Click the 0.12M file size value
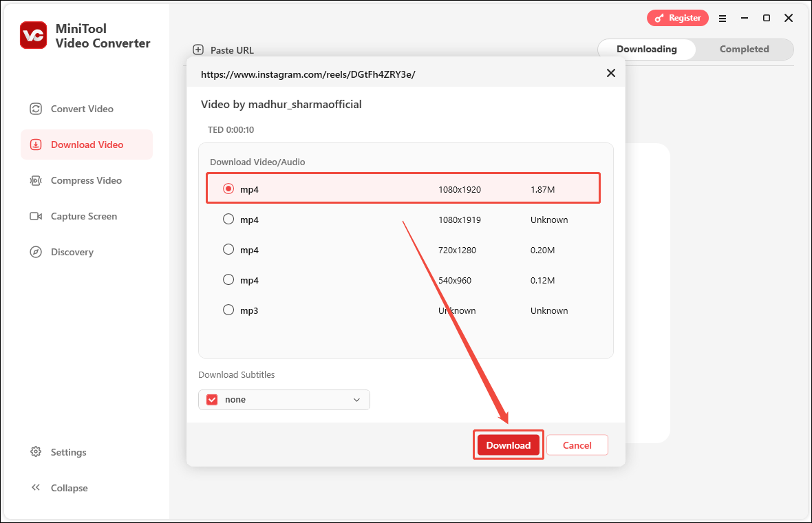 tap(542, 280)
